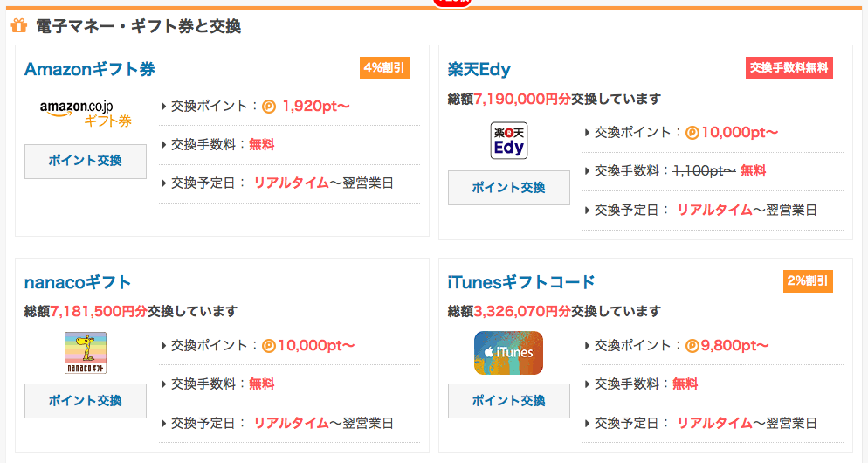868x463 pixels.
Task: Click the iTunes gift card image
Action: pos(509,353)
